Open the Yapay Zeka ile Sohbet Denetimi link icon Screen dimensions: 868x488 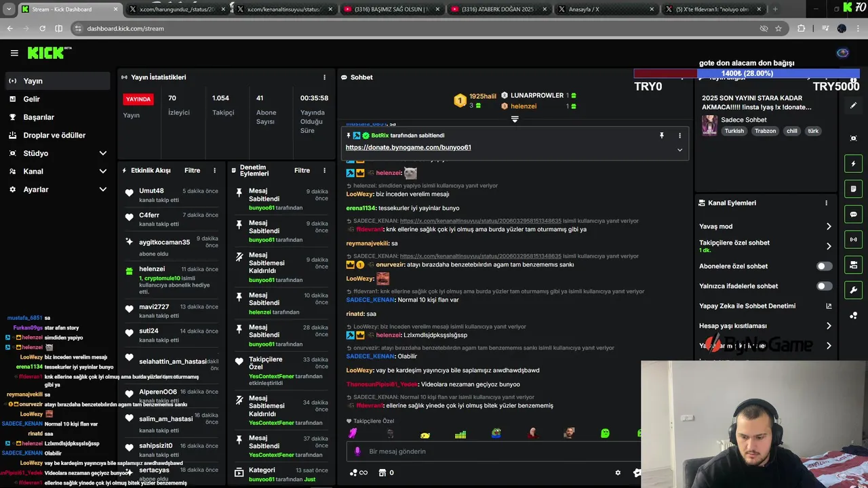tap(828, 306)
